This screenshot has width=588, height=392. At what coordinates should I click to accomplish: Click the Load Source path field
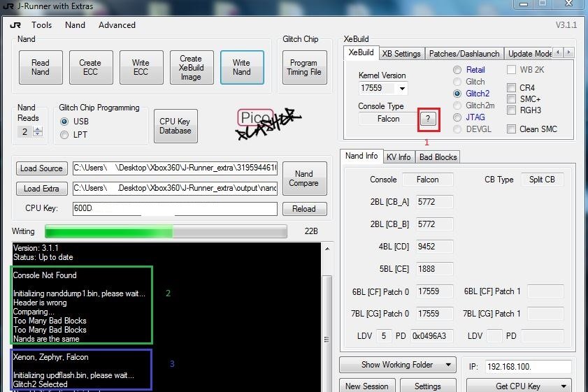coord(175,168)
